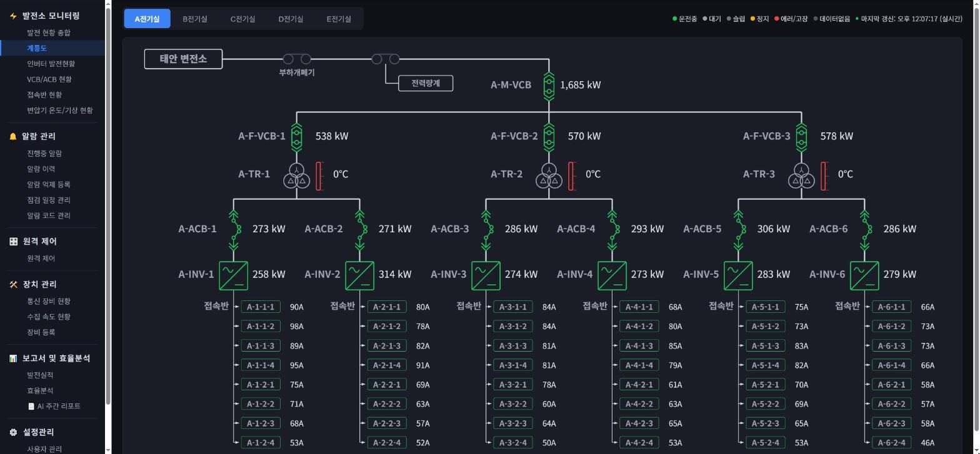Click the 1,685 kW power reading
Image resolution: width=980 pixels, height=454 pixels.
[x=581, y=85]
